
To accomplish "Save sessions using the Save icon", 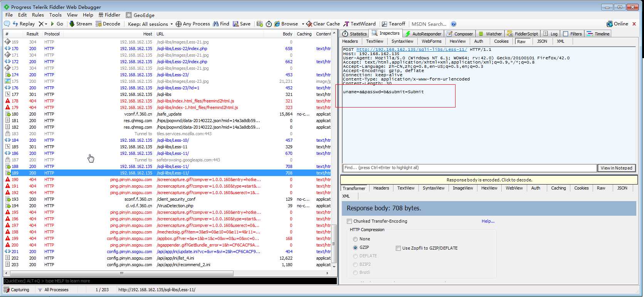I will click(x=242, y=24).
